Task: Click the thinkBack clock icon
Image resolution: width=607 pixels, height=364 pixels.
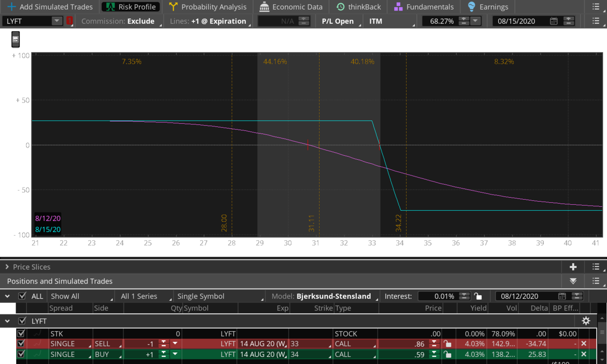Action: pyautogui.click(x=340, y=7)
